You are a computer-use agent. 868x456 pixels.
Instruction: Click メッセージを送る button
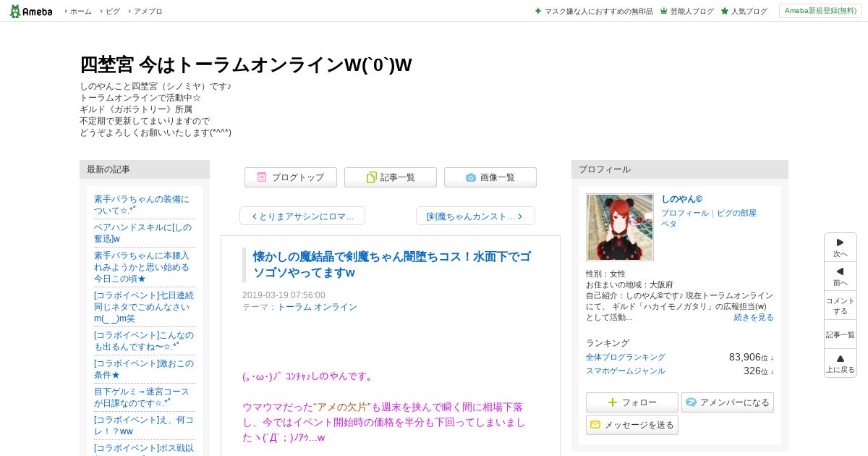[x=632, y=425]
